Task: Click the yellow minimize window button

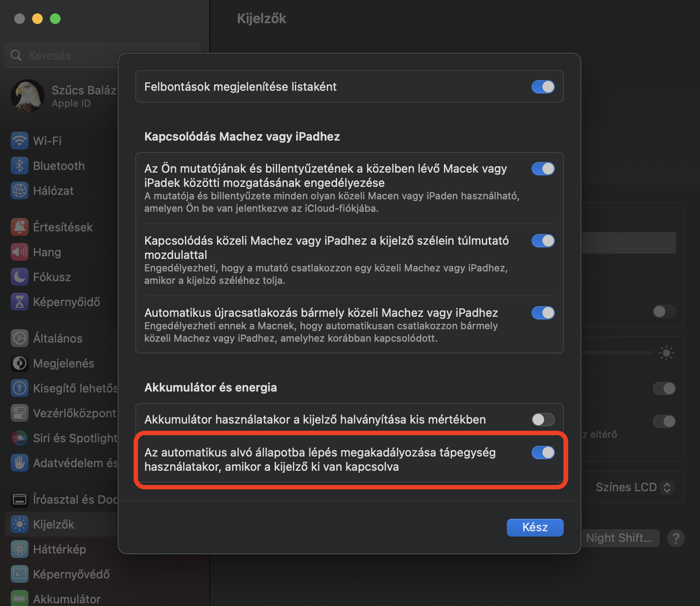Action: point(37,18)
